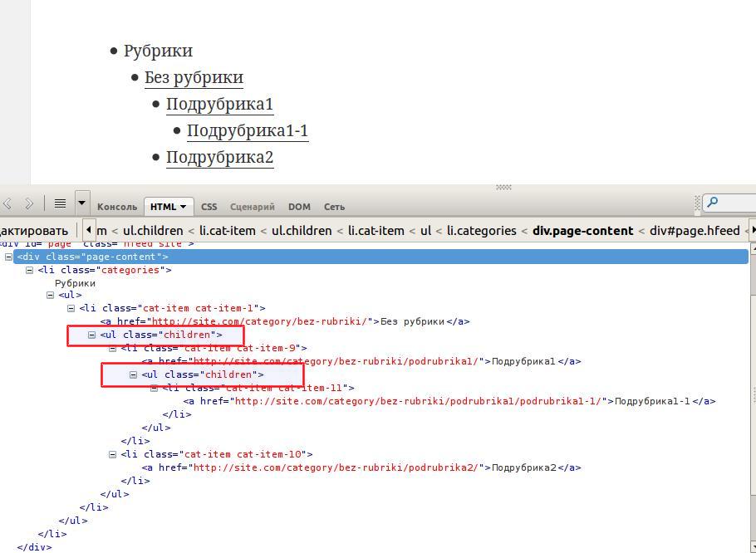Screen dimensions: 756x553
Task: Select the plain ul breadcrumb
Action: click(x=425, y=231)
